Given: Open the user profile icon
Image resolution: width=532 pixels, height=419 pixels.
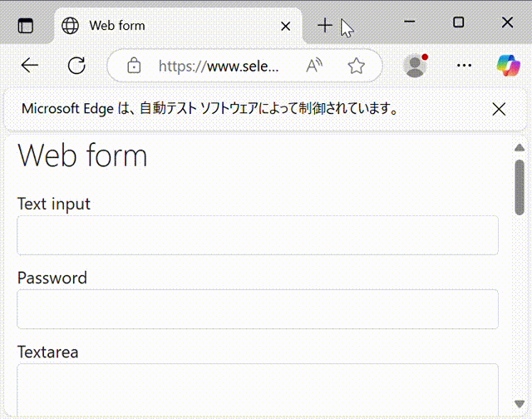Looking at the screenshot, I should 415,65.
